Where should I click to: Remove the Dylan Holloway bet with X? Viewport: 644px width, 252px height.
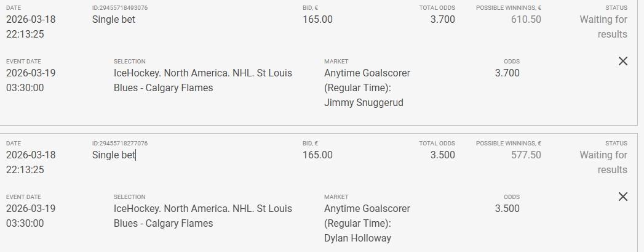[x=622, y=197]
